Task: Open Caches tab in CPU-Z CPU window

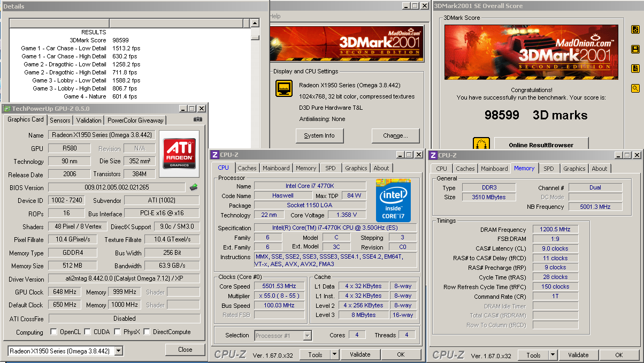Action: click(x=247, y=168)
